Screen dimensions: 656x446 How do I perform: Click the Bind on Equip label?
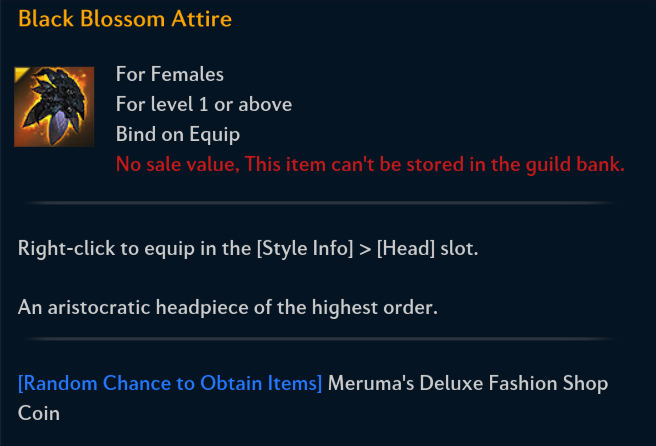tap(177, 134)
